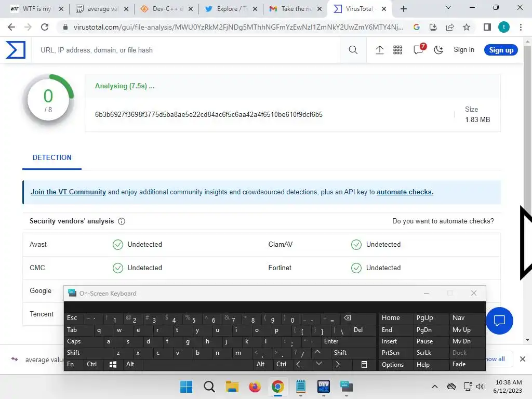The width and height of the screenshot is (532, 399).
Task: Open the Google icon in the address bar
Action: point(417,27)
